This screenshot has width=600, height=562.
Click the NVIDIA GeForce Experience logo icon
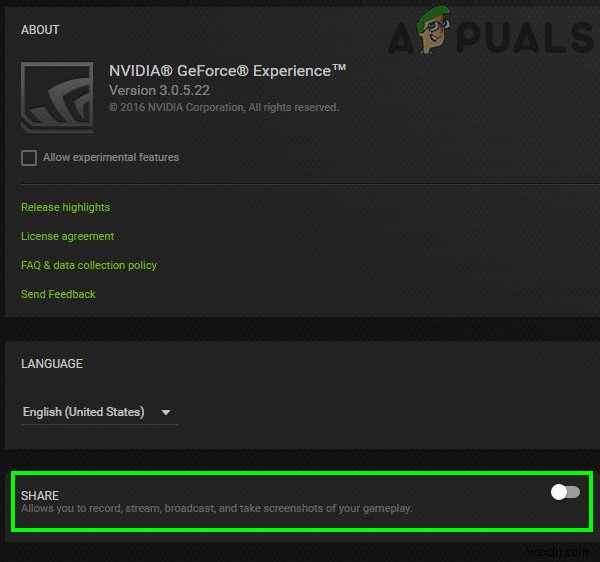tap(57, 97)
